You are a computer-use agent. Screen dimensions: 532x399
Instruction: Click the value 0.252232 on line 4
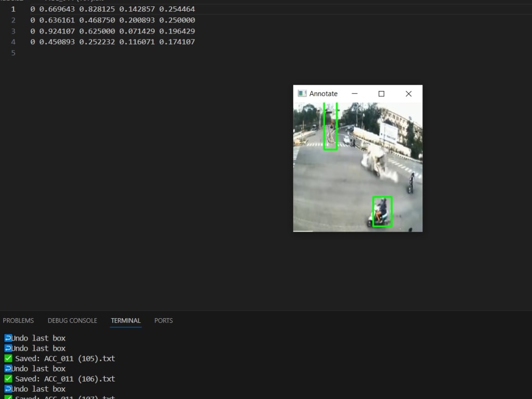click(x=97, y=42)
